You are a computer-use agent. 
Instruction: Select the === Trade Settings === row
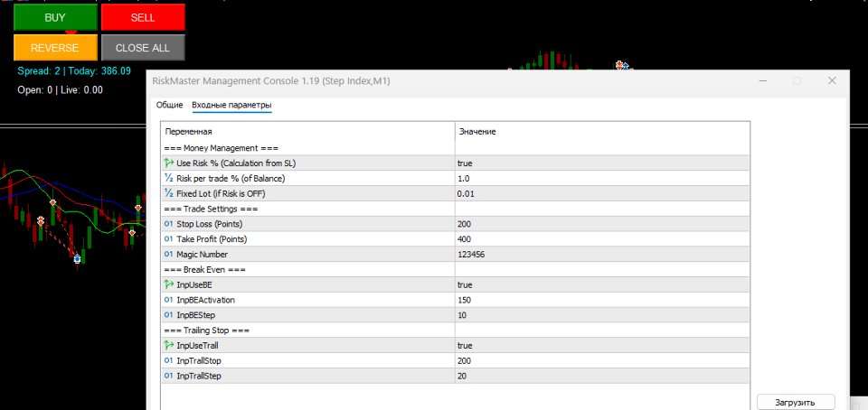click(455, 209)
